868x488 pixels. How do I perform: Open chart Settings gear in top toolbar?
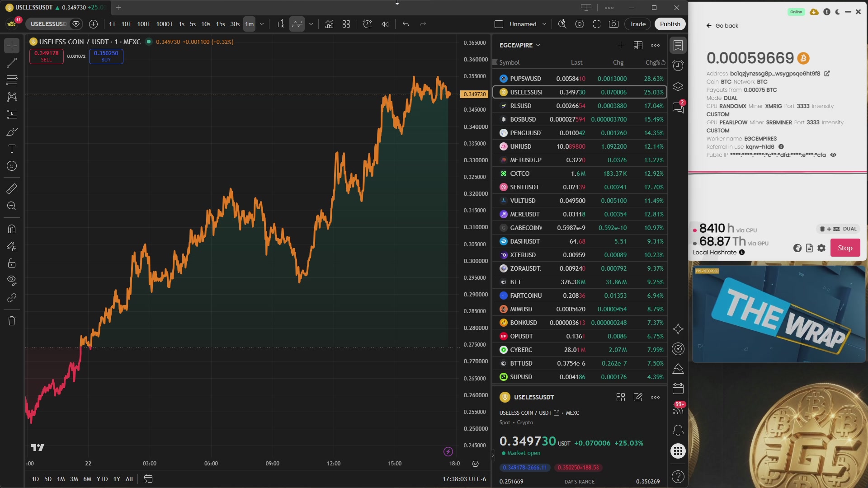[x=580, y=24]
